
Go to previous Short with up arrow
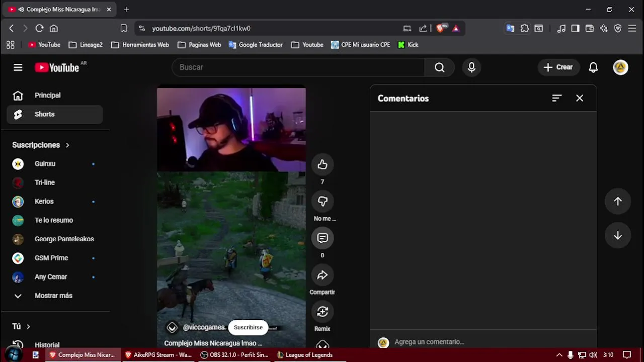pos(618,201)
